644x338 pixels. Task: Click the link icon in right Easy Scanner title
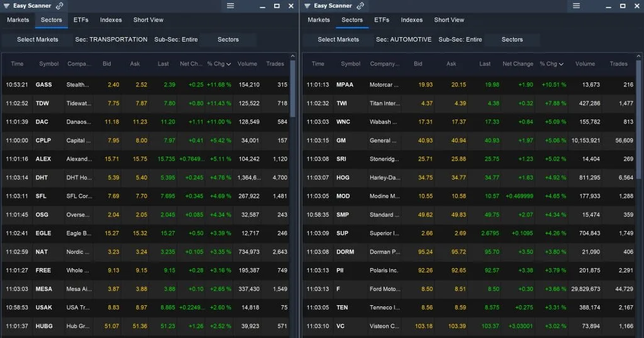coord(360,6)
